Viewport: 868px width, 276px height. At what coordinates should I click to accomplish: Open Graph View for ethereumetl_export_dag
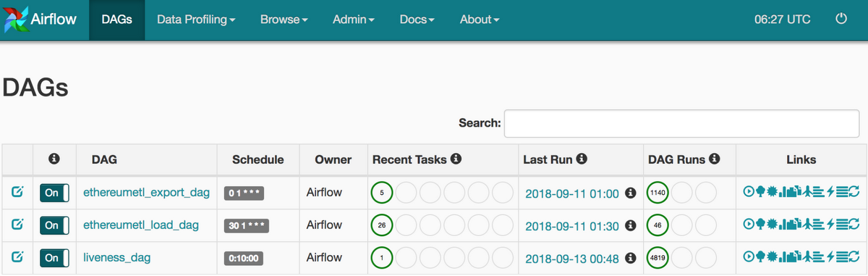click(x=772, y=192)
